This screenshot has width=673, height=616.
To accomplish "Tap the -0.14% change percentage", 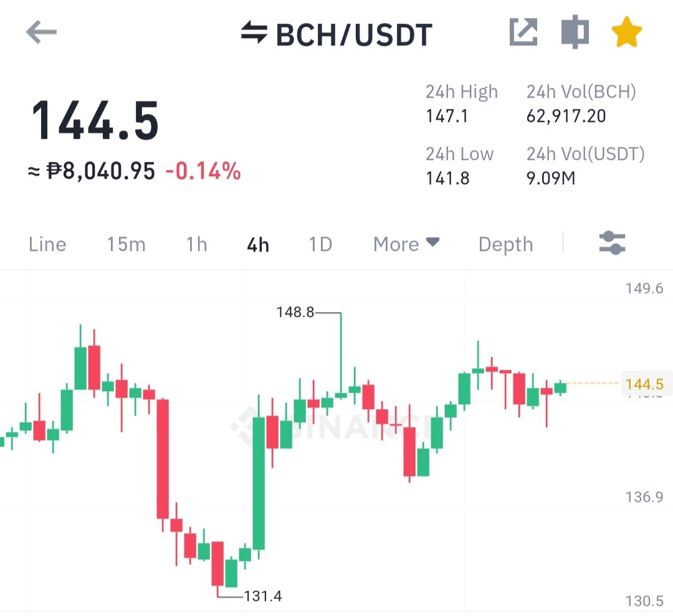I will pos(203,171).
